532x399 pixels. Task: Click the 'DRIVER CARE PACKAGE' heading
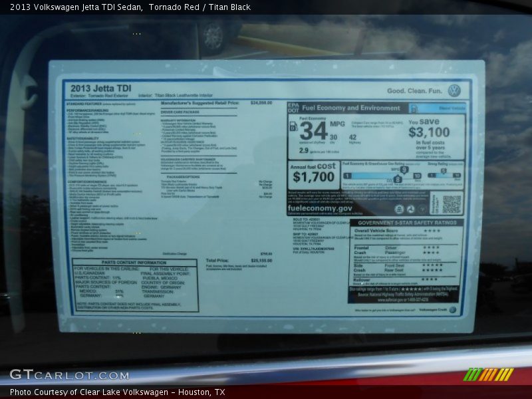tap(180, 112)
